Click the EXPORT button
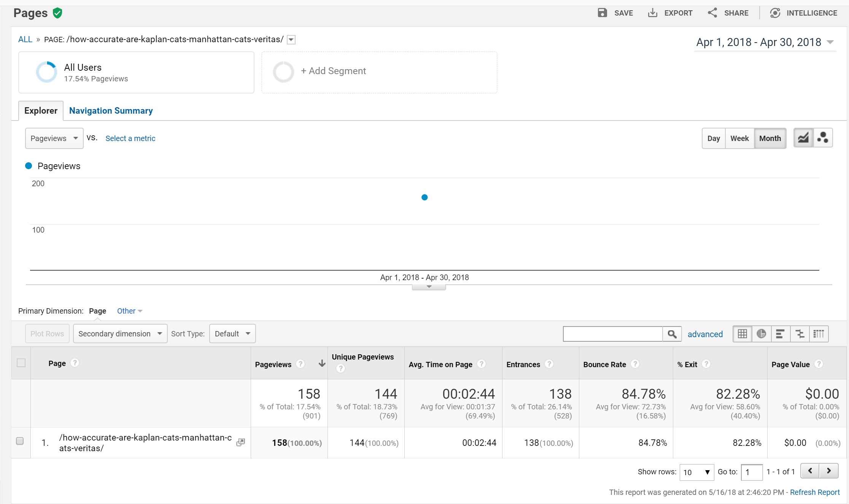Image resolution: width=849 pixels, height=504 pixels. pyautogui.click(x=670, y=13)
